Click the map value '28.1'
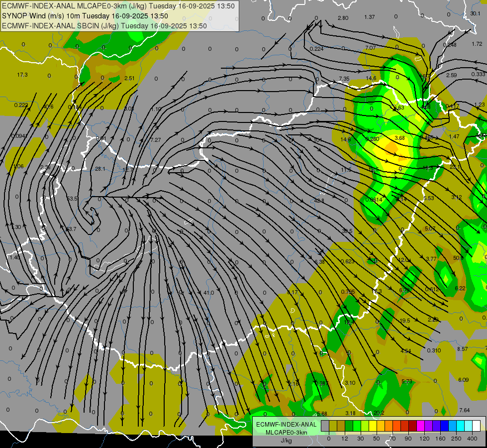487x448 pixels. point(100,169)
